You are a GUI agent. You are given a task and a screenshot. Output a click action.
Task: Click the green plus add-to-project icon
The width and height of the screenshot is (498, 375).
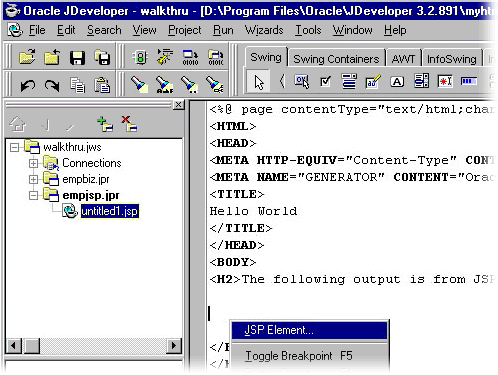tap(105, 124)
